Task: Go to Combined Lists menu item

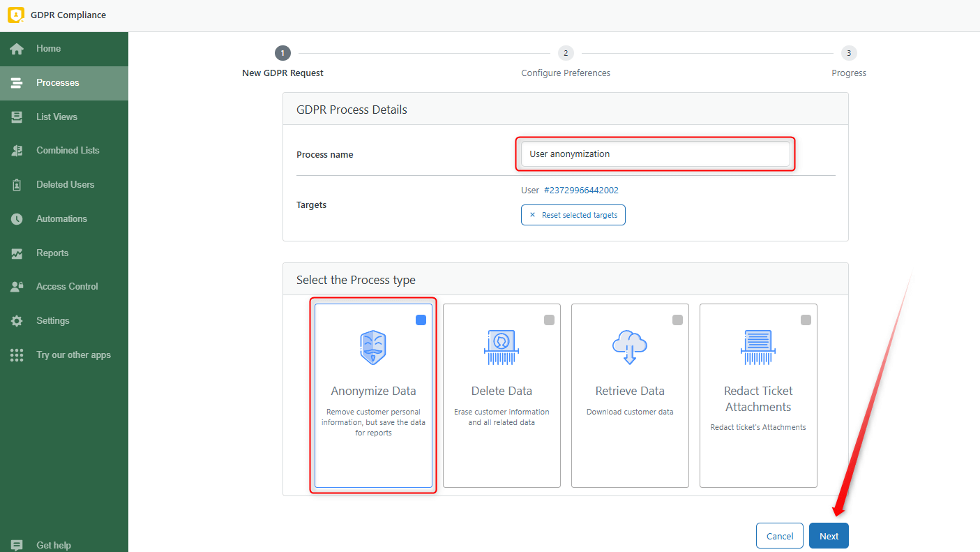Action: click(x=64, y=151)
